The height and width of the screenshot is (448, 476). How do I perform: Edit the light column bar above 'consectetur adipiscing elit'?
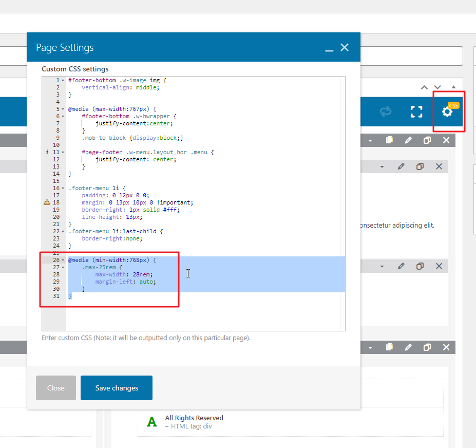(401, 166)
